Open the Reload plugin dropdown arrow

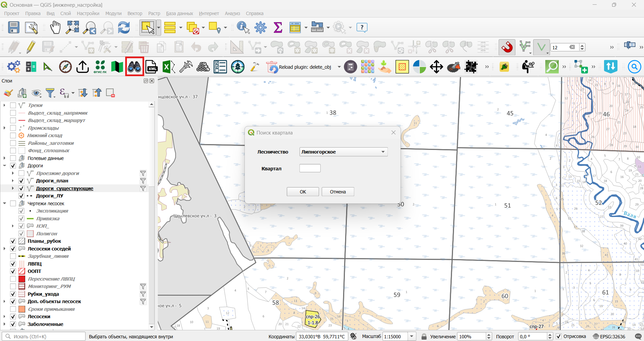tap(339, 67)
